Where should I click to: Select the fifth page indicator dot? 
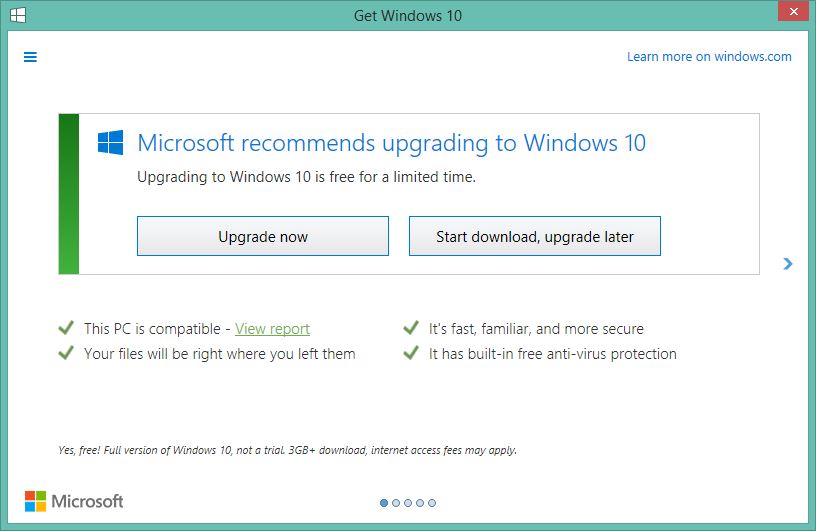click(432, 503)
